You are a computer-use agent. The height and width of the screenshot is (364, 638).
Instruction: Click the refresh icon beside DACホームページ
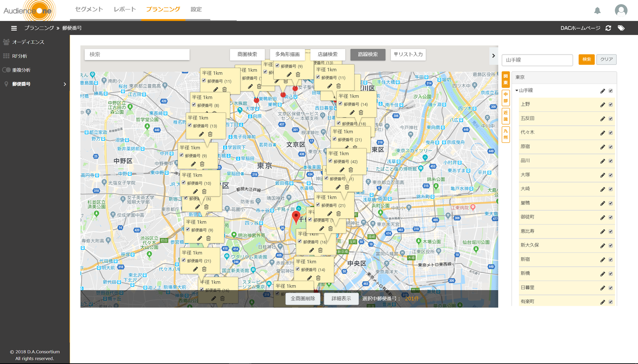tap(608, 28)
